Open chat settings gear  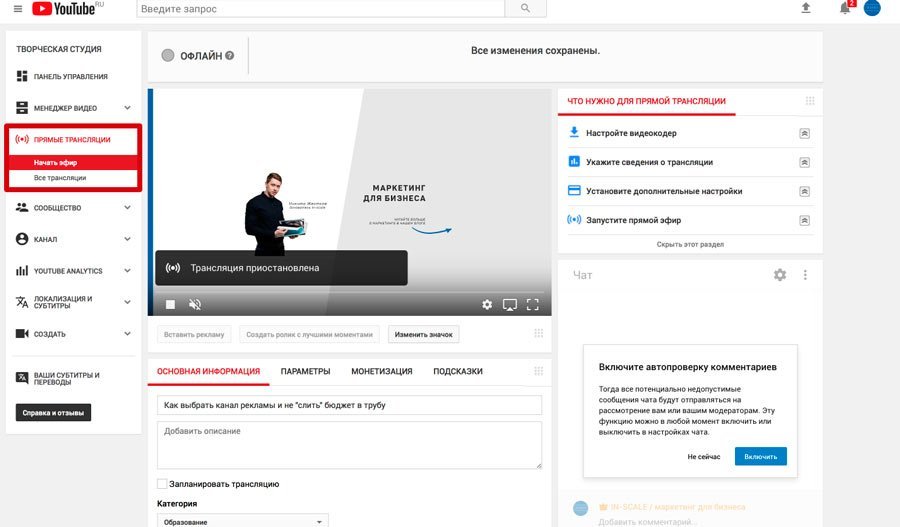click(780, 275)
